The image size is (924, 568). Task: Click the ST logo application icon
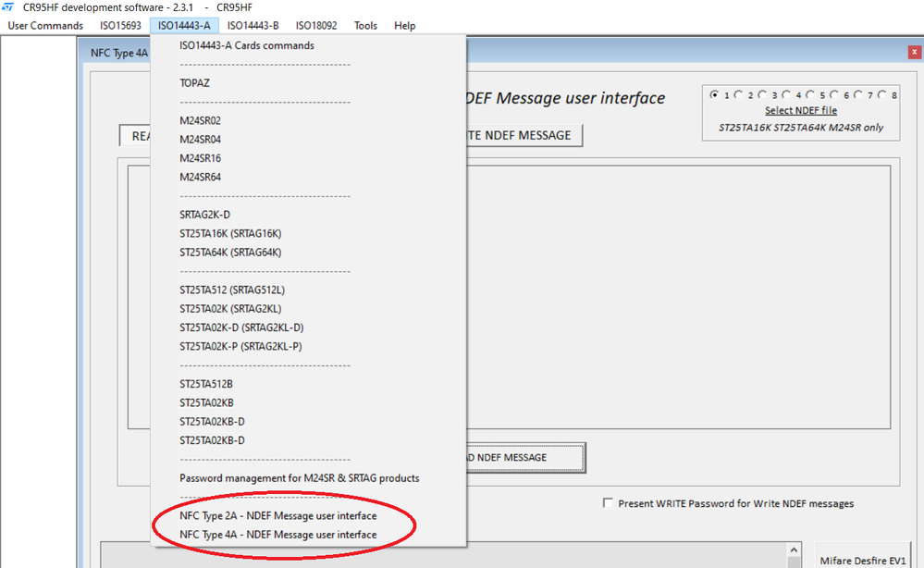[7, 7]
